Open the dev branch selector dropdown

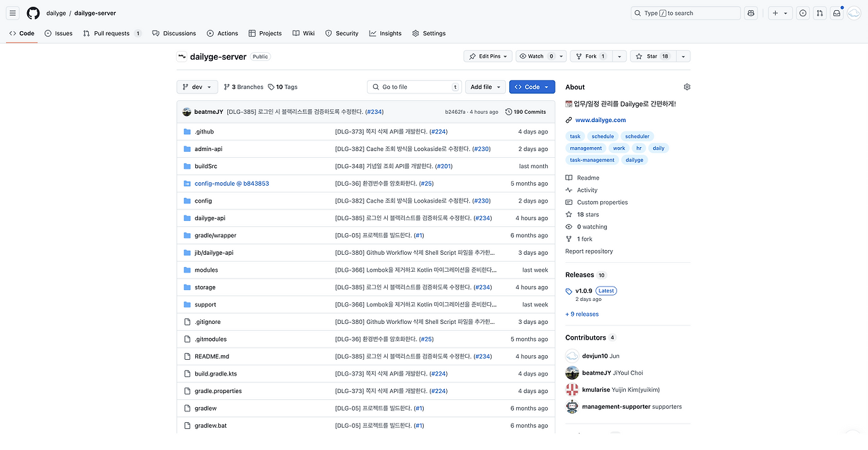(x=197, y=87)
